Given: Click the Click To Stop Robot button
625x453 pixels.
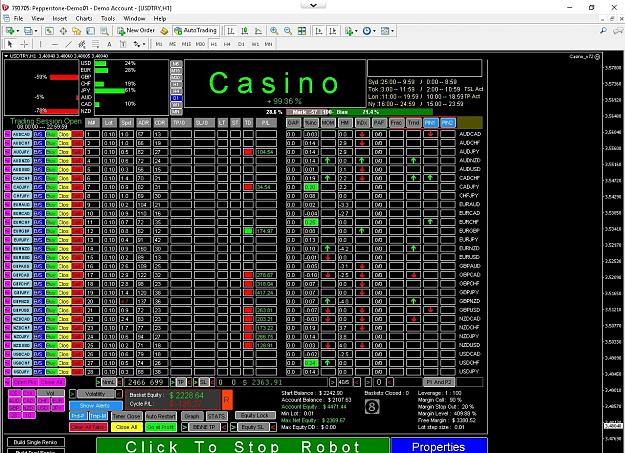Looking at the screenshot, I should (243, 445).
